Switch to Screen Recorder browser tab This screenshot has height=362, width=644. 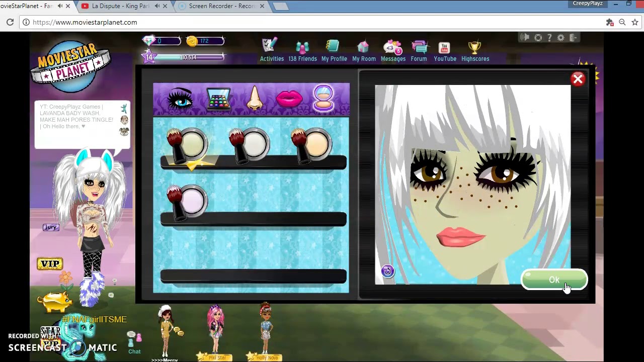[221, 6]
